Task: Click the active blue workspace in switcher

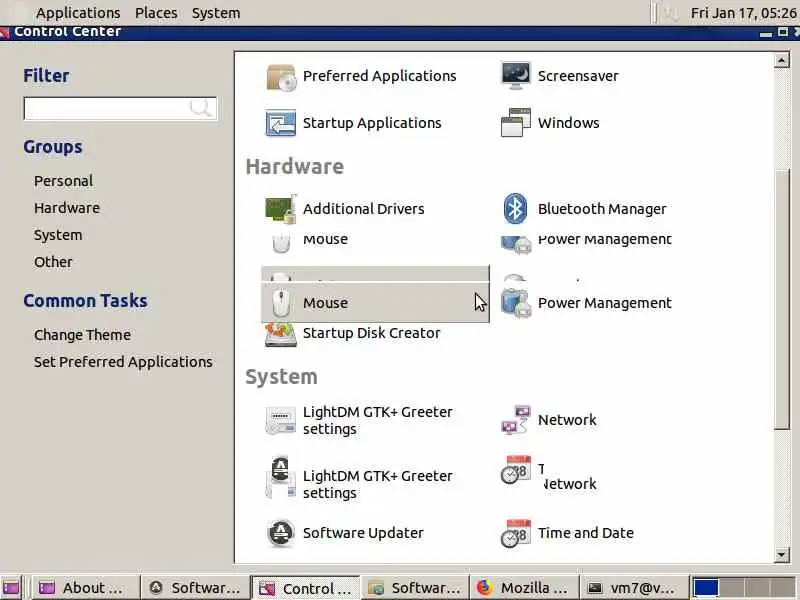Action: (706, 588)
